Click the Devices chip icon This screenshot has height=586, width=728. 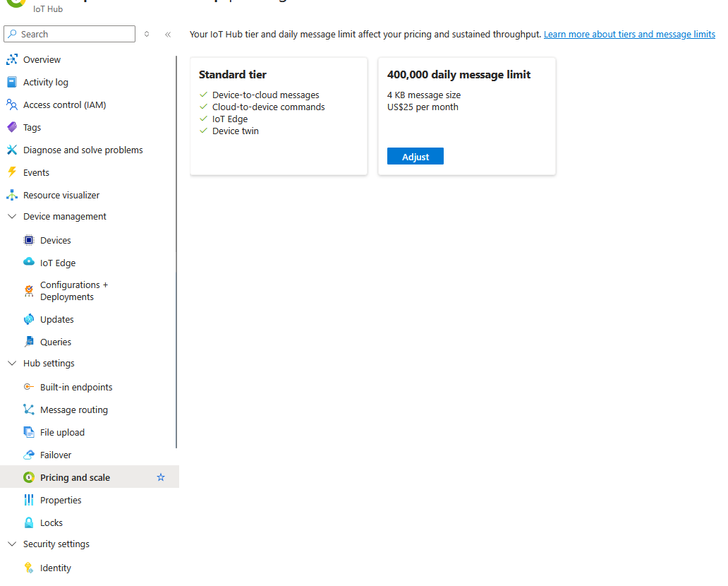click(x=29, y=240)
